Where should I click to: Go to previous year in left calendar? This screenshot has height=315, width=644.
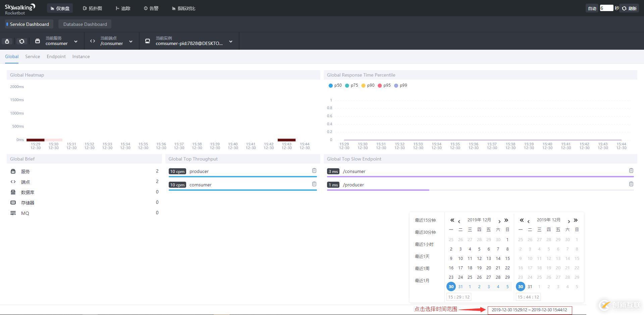(x=452, y=220)
